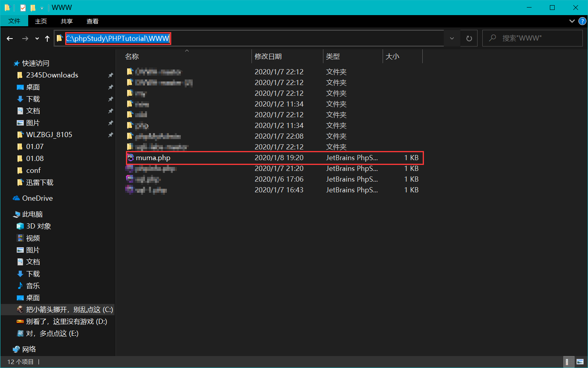The height and width of the screenshot is (368, 588).
Task: Go up one folder level
Action: tap(47, 39)
